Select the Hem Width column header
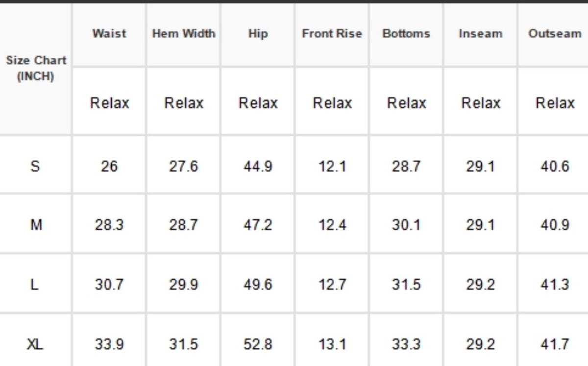Screen dimensions: 588x366 (x=184, y=34)
